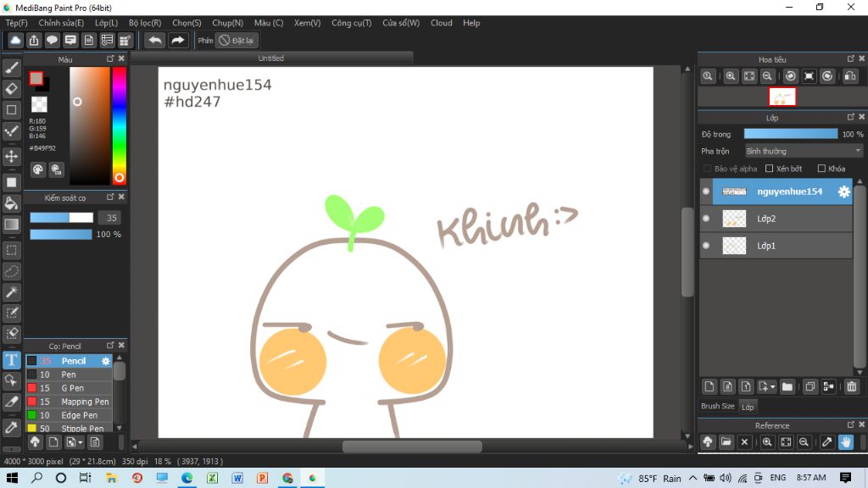This screenshot has width=868, height=488.
Task: Click the cloud icon in top toolbar
Action: [x=15, y=41]
